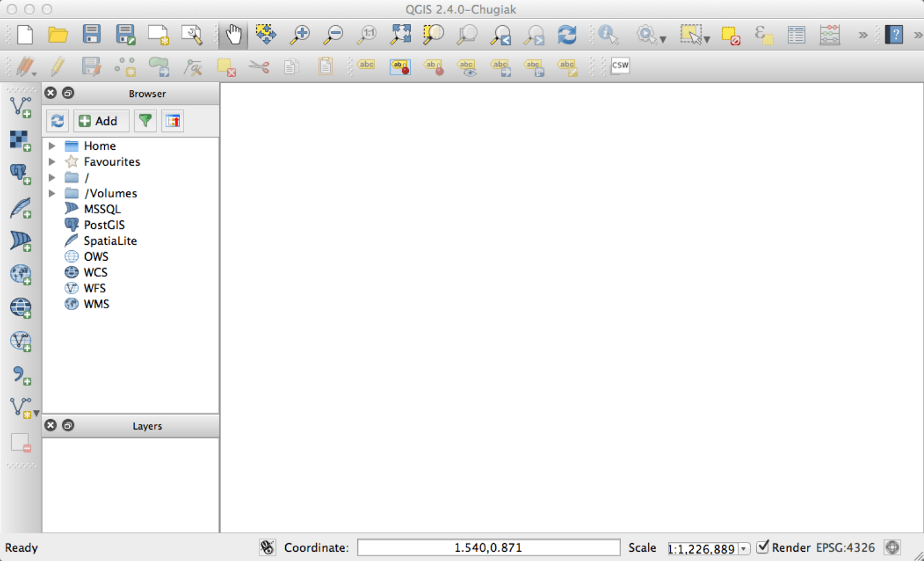Show hidden toolbar items via chevron
The width and height of the screenshot is (924, 561).
pos(863,35)
